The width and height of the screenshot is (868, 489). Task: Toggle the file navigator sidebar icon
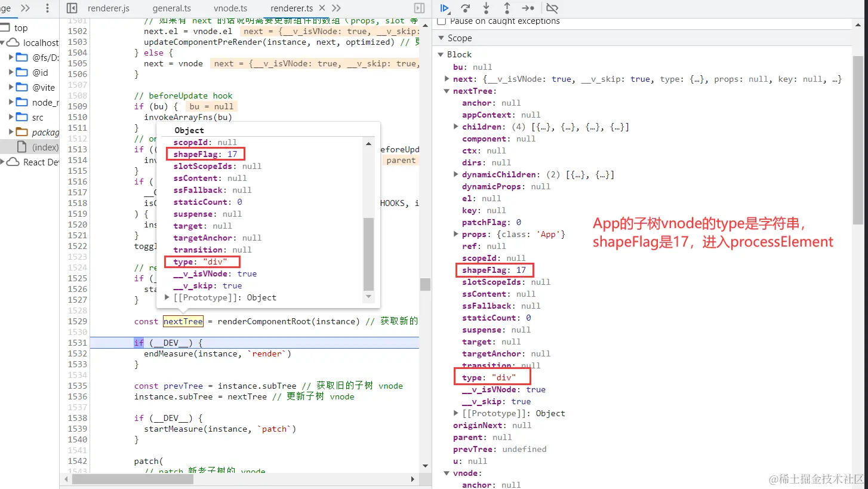pos(72,8)
